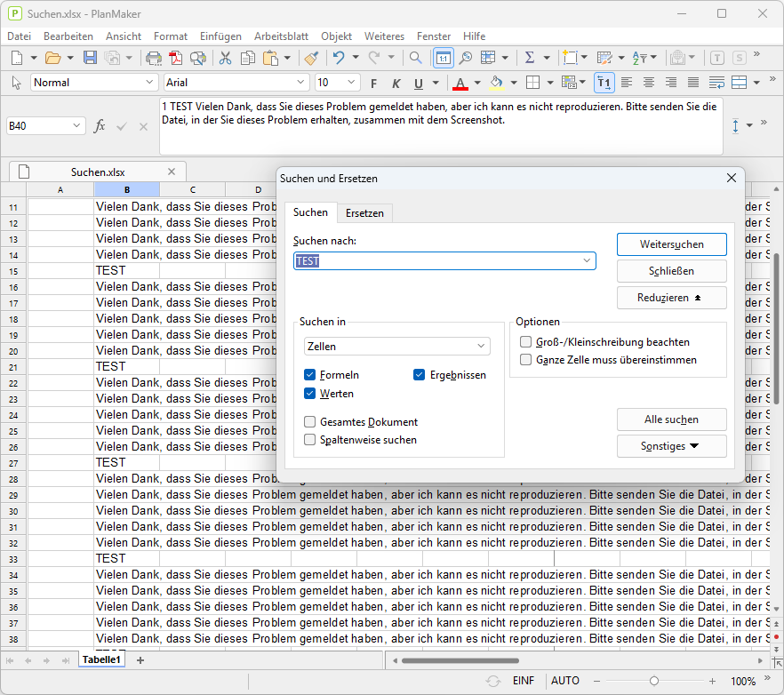Print the document via printer icon
Viewport: 784px width, 695px height.
tap(154, 58)
